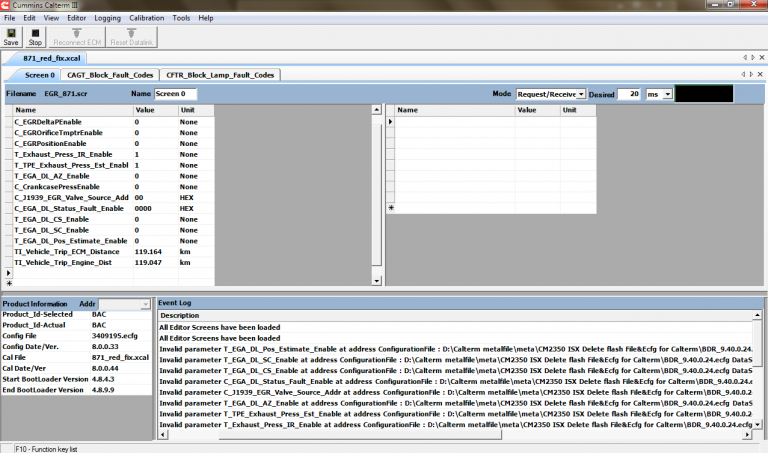Click the Reconnect ECM toolbar button

point(77,37)
